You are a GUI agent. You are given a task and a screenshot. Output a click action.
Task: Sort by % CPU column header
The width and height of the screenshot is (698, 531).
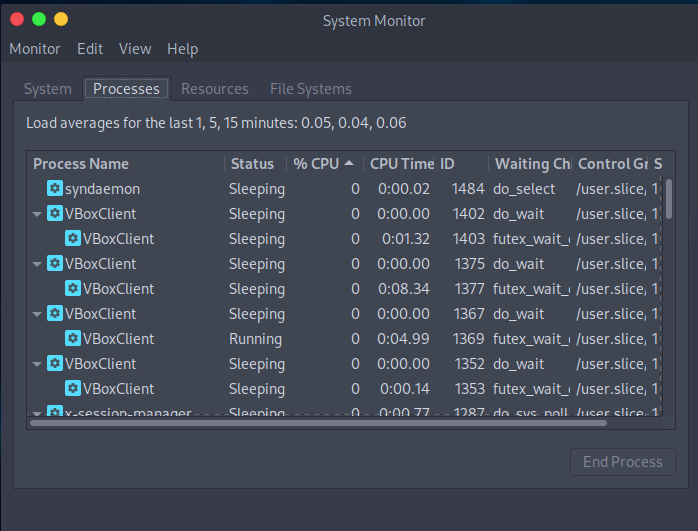(x=325, y=164)
